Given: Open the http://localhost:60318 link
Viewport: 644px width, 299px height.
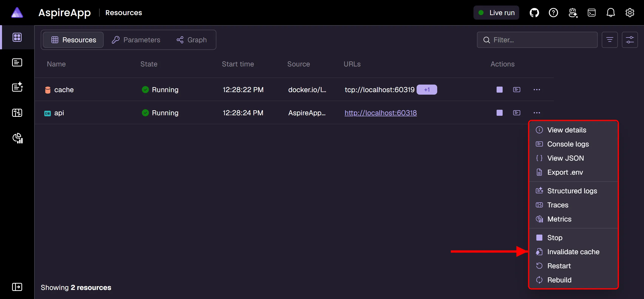Looking at the screenshot, I should 381,113.
